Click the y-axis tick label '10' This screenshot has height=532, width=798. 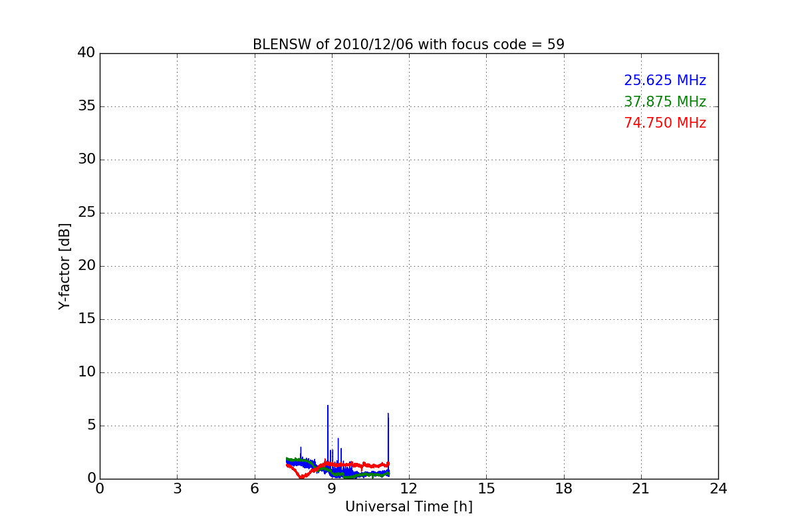pyautogui.click(x=86, y=372)
